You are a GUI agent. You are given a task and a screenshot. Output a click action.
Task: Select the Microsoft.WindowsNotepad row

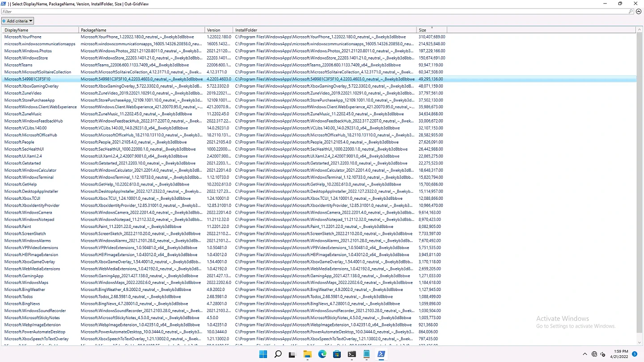point(319,219)
